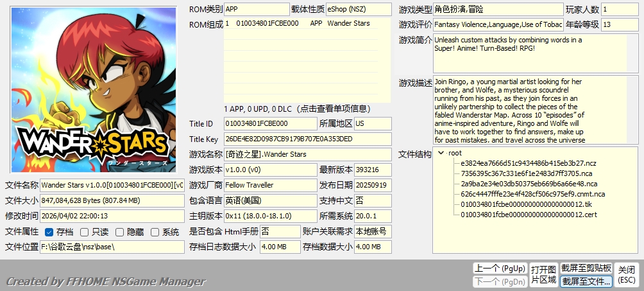The height and width of the screenshot is (291, 644).
Task: Select the 626c4447fffe23e4f428cf506c975ef9.cnmt.nca file
Action: 532,194
